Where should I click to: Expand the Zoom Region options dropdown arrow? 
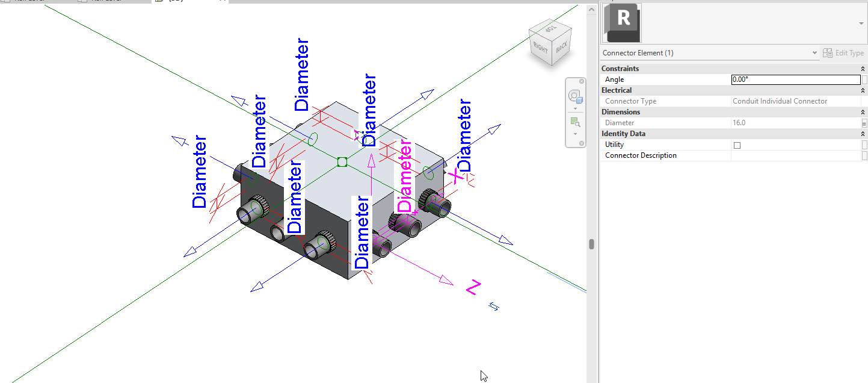click(x=575, y=134)
